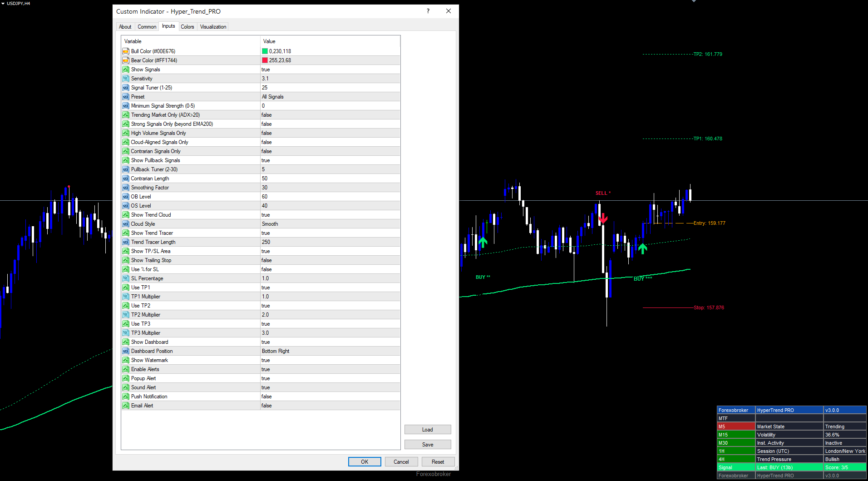Click the High Volume Signals Only icon
868x481 pixels.
click(126, 133)
